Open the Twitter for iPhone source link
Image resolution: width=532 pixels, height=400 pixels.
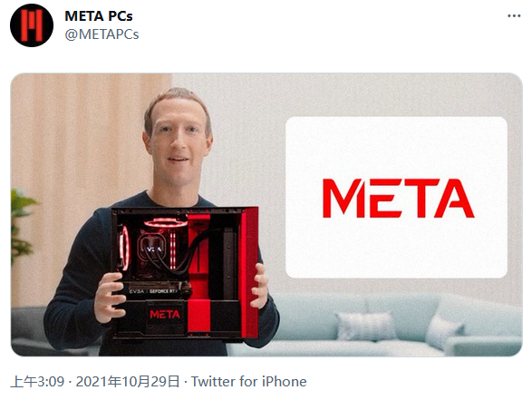point(248,382)
